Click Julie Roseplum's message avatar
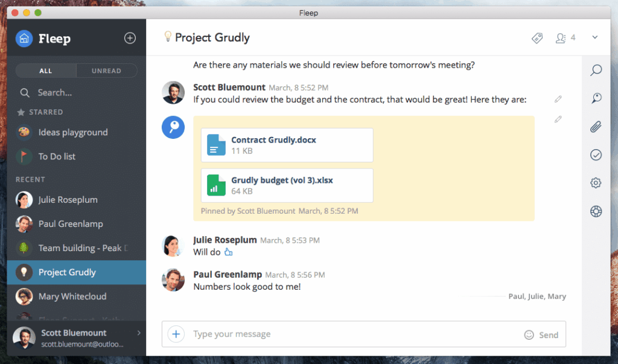 (x=173, y=245)
